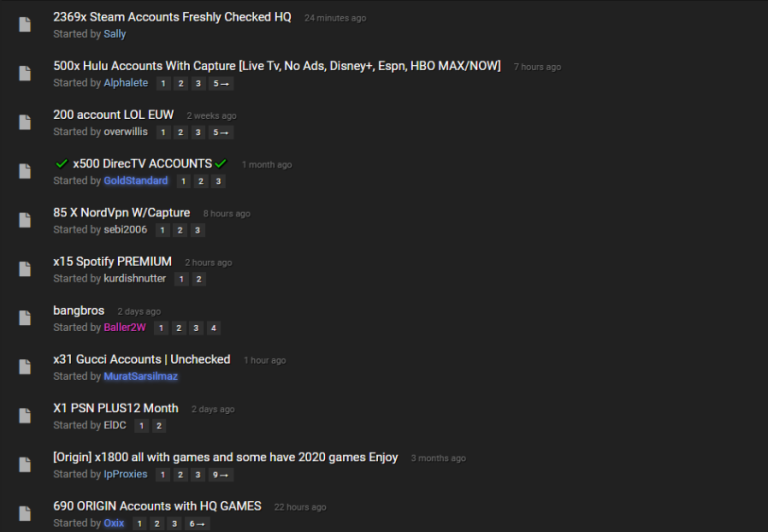This screenshot has width=768, height=532.
Task: Go to last page 6 of the 690 ORIGIN thread
Action: point(197,524)
